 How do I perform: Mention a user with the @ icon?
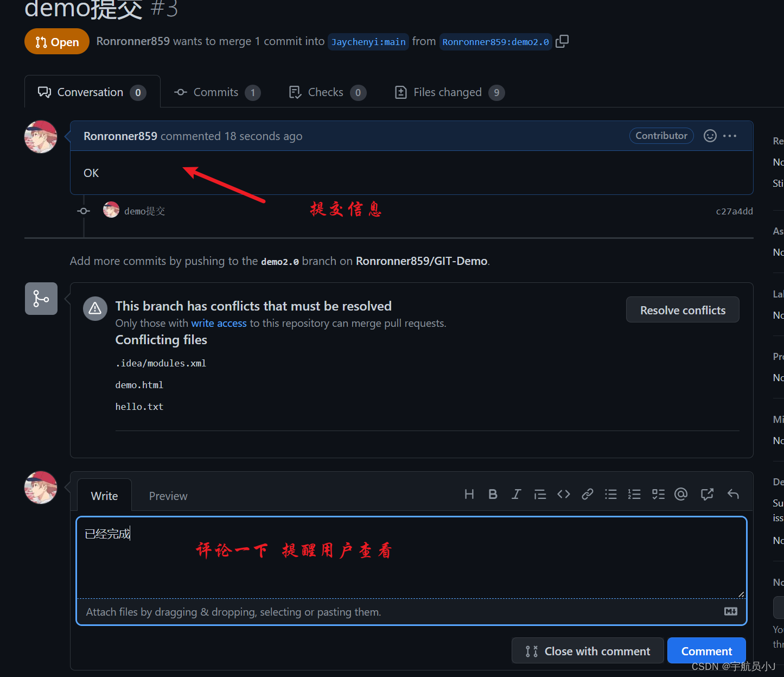681,494
